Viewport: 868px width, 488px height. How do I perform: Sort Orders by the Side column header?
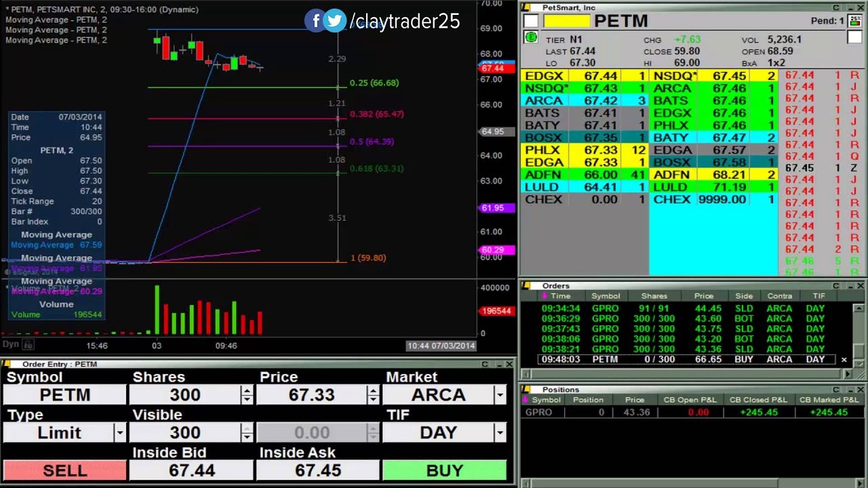(744, 296)
